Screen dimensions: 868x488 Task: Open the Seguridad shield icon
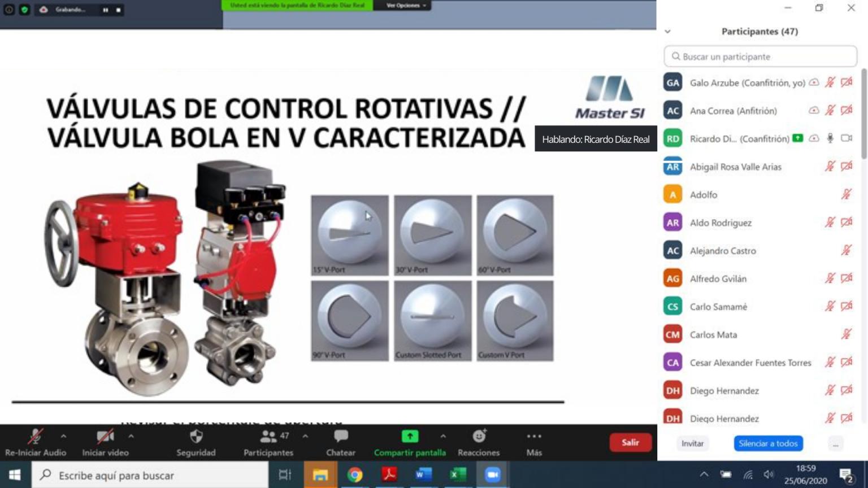point(196,437)
